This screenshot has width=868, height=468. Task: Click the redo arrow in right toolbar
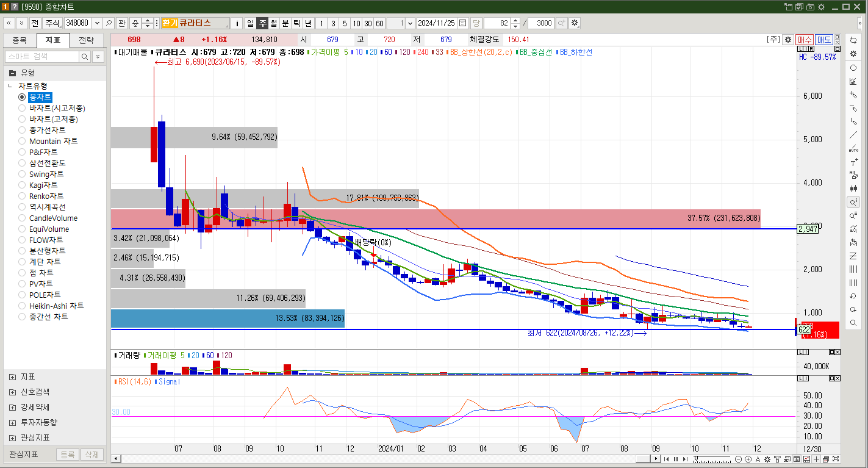853,309
